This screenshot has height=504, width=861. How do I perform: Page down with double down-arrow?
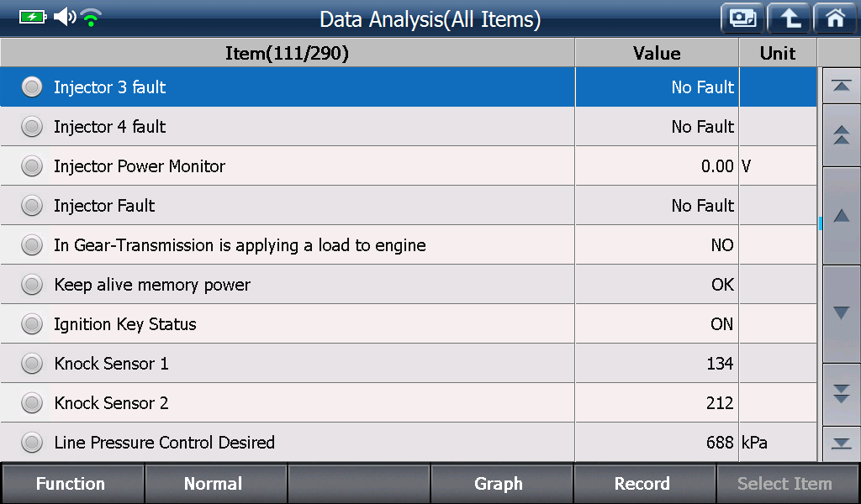841,394
